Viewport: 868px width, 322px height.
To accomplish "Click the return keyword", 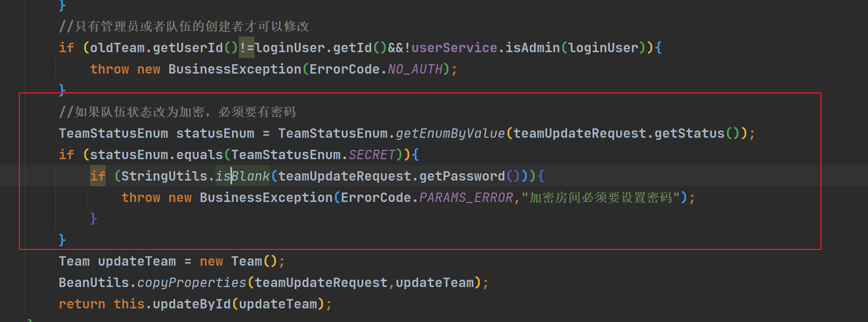I will [82, 304].
